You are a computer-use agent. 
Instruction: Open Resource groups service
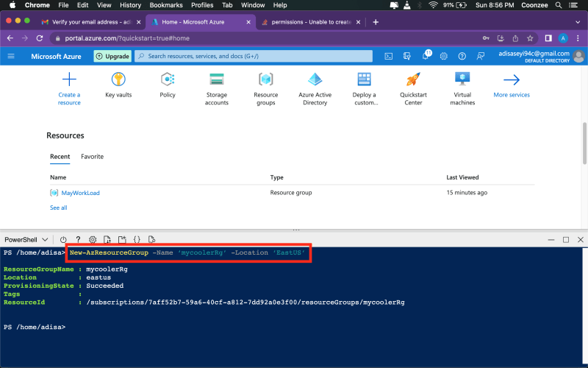tap(266, 89)
